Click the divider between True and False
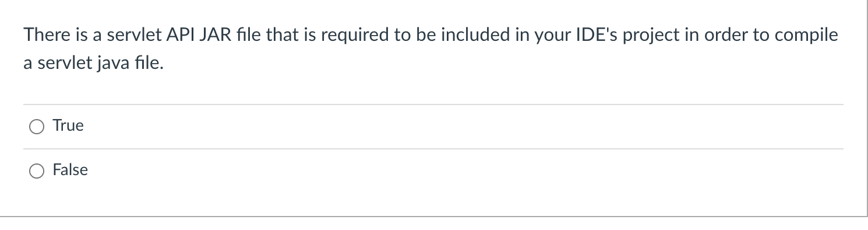The width and height of the screenshot is (868, 230). [433, 149]
